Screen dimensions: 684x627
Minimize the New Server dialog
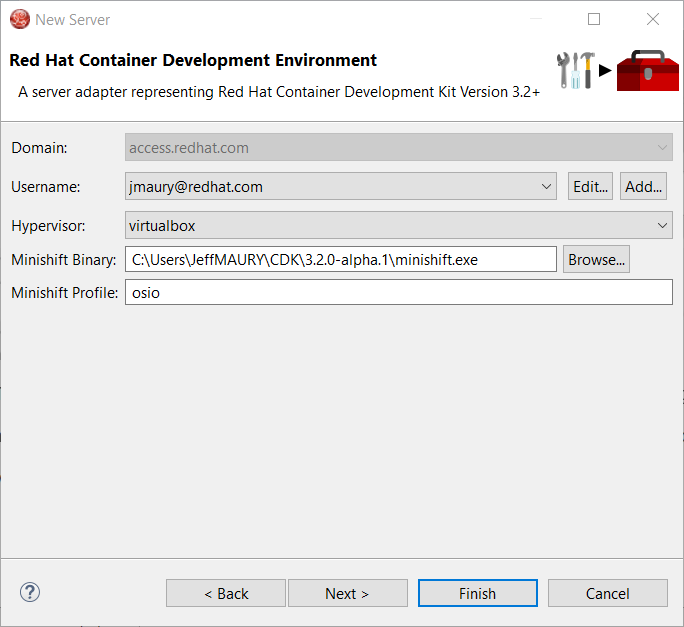(x=535, y=19)
